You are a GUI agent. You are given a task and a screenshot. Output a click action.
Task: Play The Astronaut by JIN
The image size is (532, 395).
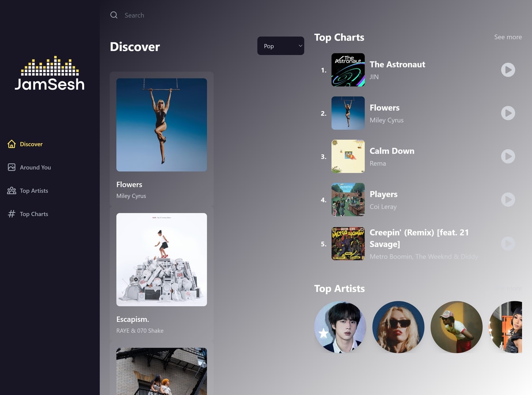[x=508, y=70]
